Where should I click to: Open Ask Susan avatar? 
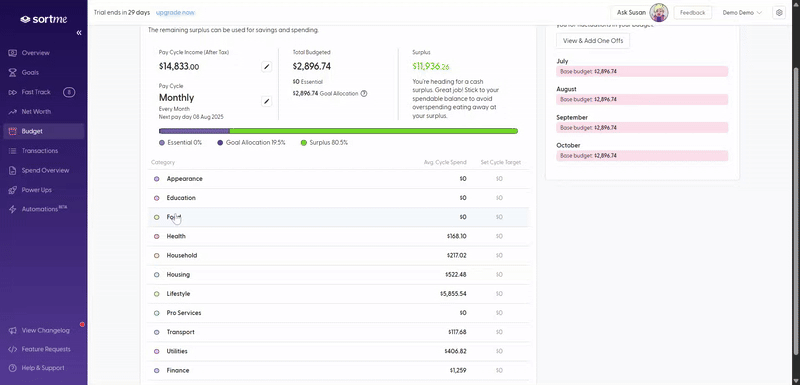659,13
